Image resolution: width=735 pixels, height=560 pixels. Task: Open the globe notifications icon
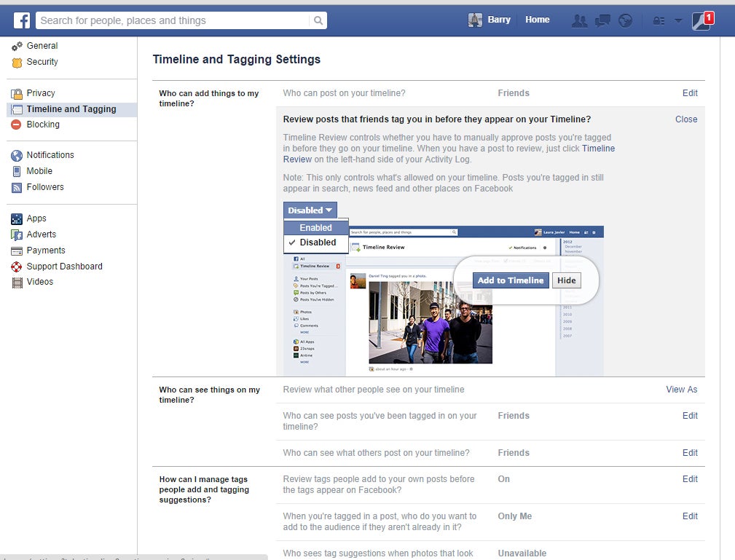(624, 20)
